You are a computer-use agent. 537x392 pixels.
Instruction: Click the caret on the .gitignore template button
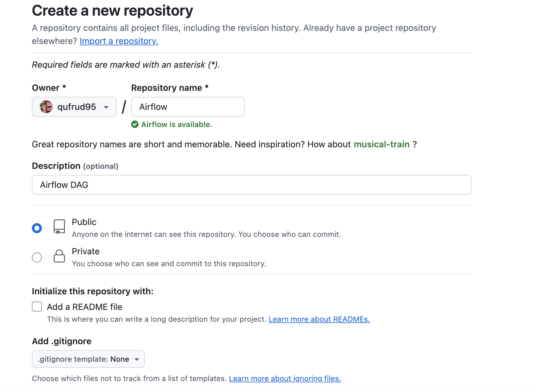(137, 359)
